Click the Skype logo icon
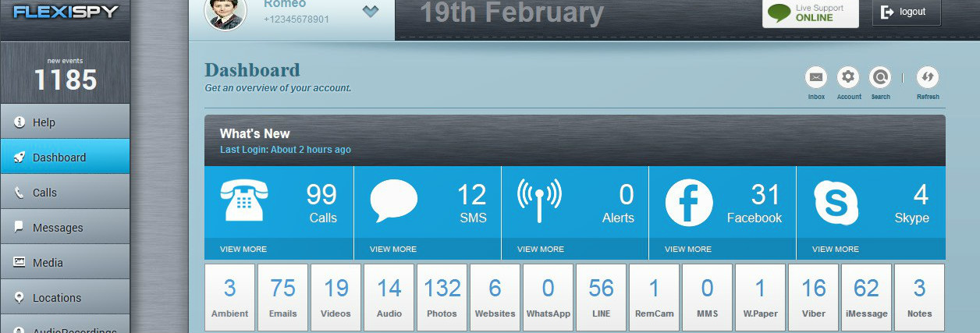 (836, 203)
